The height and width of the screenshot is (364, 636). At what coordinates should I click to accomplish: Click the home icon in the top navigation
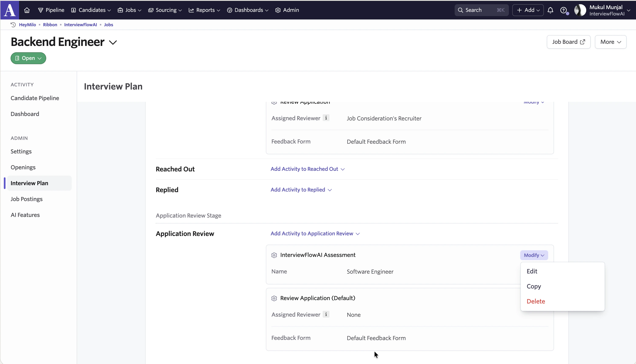pyautogui.click(x=27, y=10)
